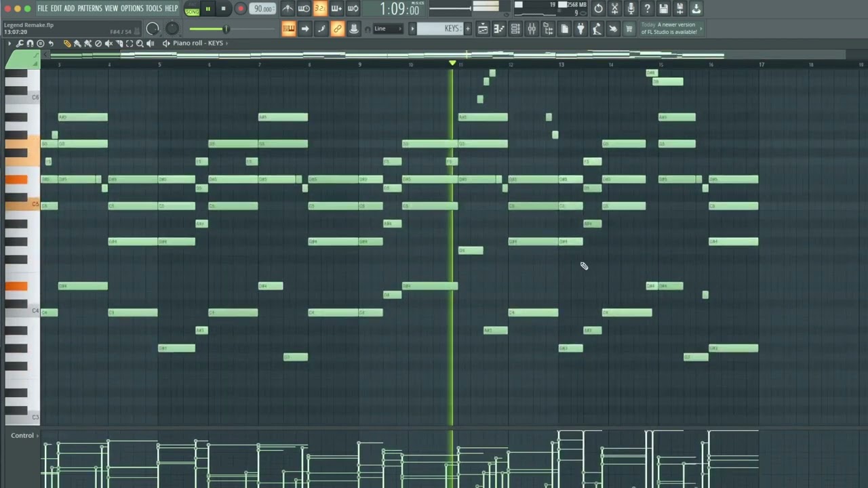The image size is (868, 488).
Task: Click the save project floppy icon
Action: point(663,9)
